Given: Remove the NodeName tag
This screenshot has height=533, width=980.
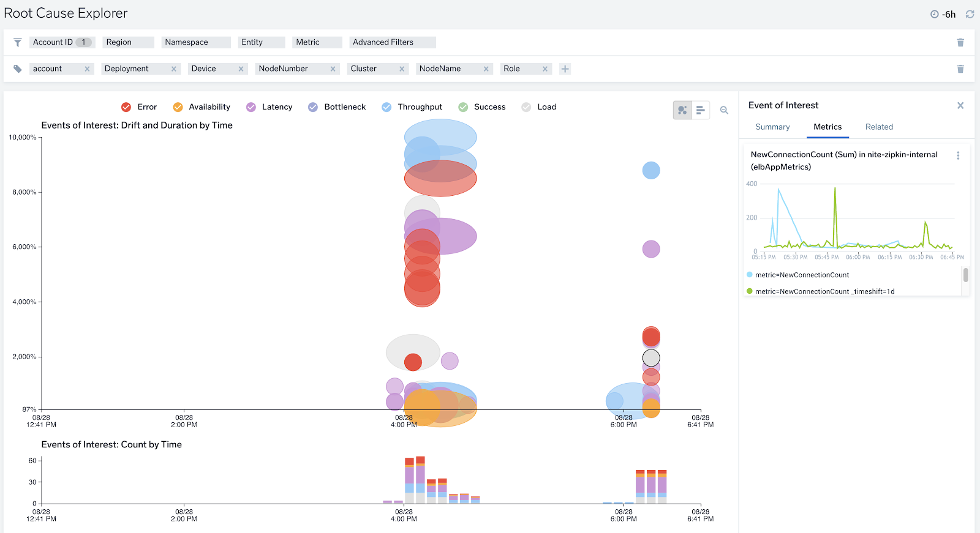Looking at the screenshot, I should pyautogui.click(x=486, y=69).
